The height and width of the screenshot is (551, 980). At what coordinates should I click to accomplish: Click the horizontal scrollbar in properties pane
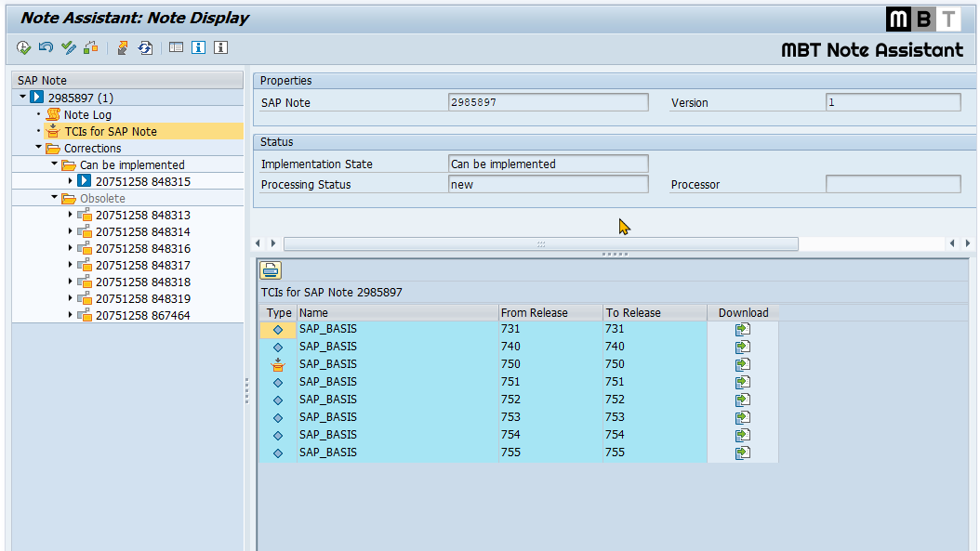(x=540, y=243)
